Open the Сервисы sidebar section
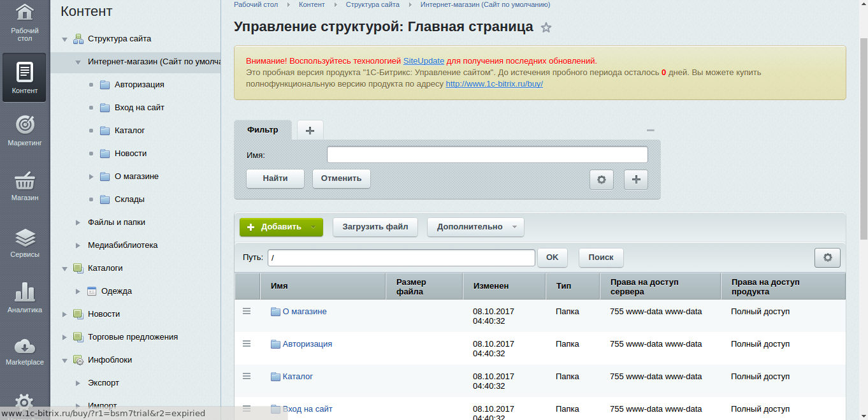The image size is (868, 420). [24, 242]
